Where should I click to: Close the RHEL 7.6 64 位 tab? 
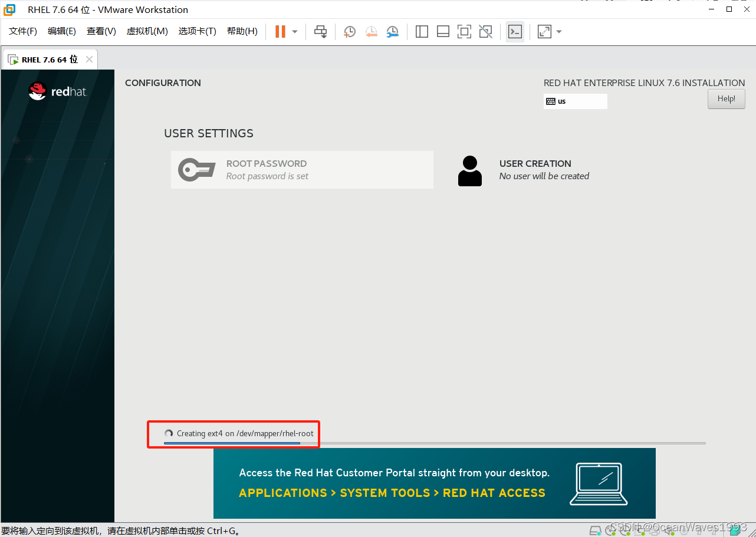tap(89, 59)
